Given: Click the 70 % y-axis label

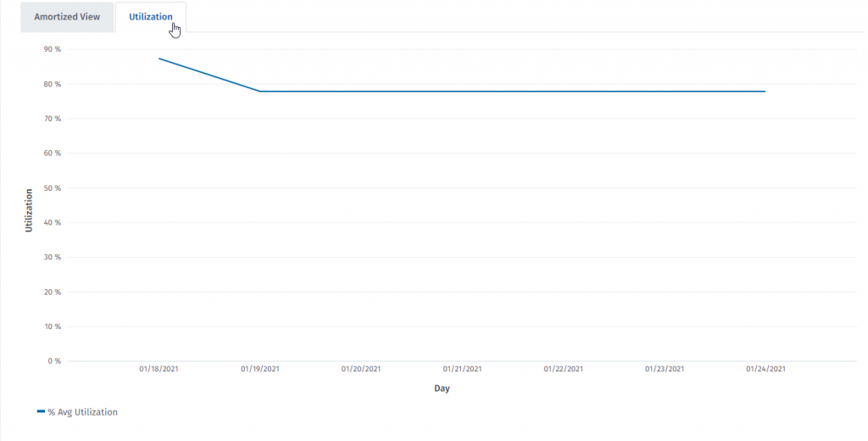Looking at the screenshot, I should 53,119.
